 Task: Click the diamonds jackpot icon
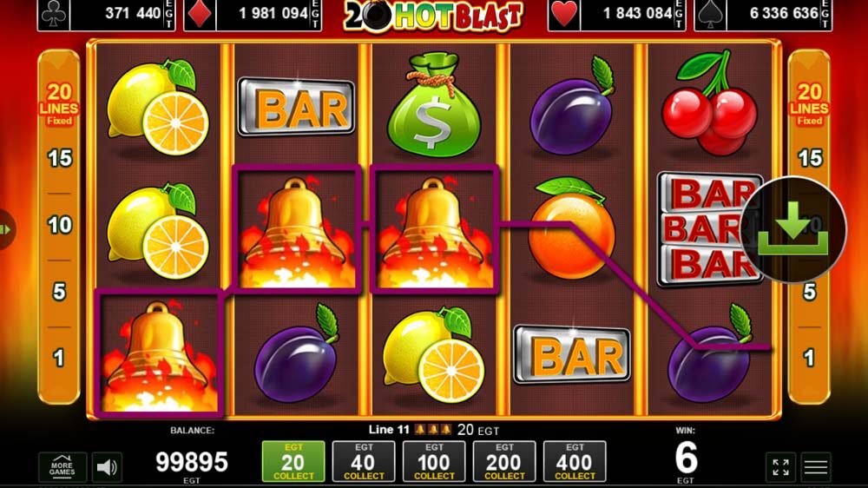coord(200,15)
